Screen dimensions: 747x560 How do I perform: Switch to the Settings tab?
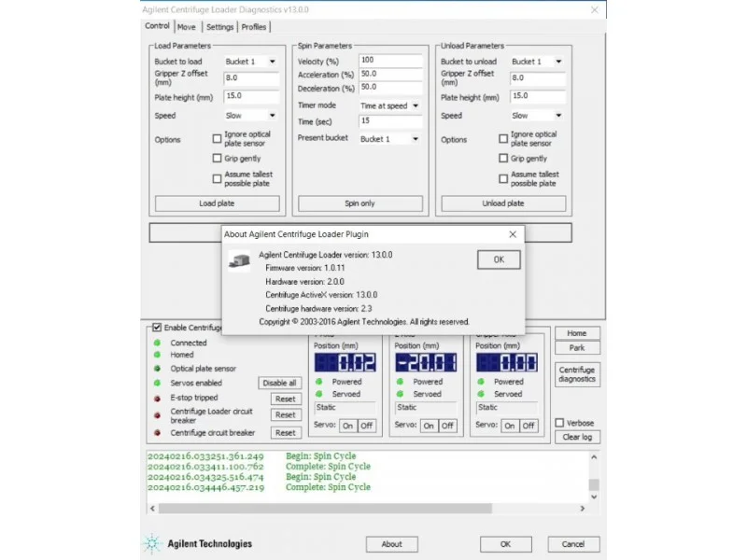220,27
